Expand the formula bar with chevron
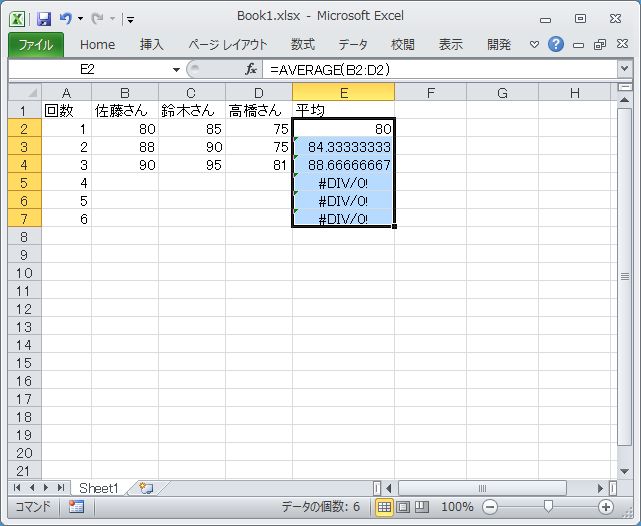Screen dimensions: 641x526 tap(624, 69)
